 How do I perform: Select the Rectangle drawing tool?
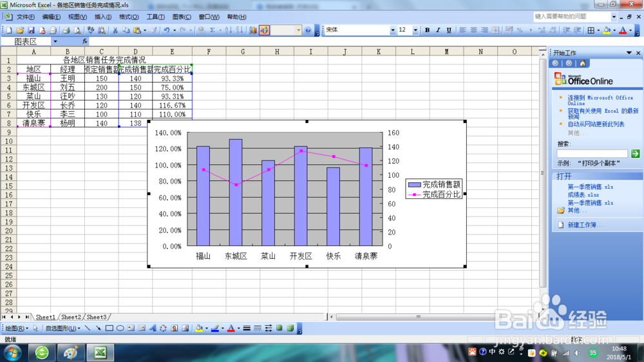pyautogui.click(x=109, y=329)
